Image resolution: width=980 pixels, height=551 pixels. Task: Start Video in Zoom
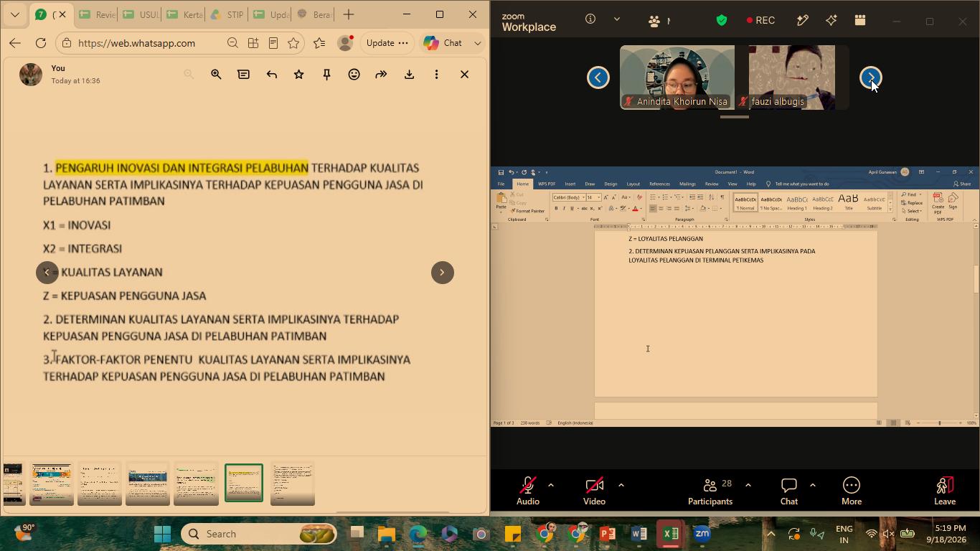[x=594, y=491]
